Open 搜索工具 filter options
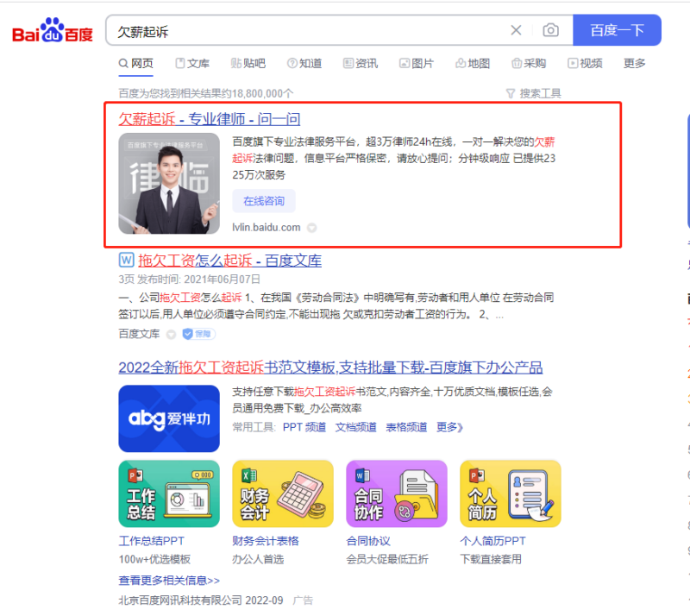The height and width of the screenshot is (616, 690). [534, 93]
